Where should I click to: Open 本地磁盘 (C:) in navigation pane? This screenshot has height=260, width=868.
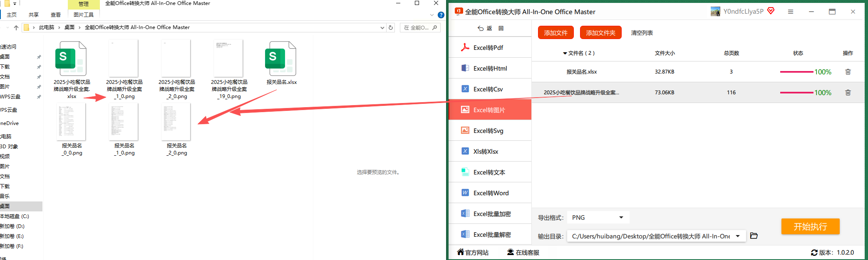[15, 216]
